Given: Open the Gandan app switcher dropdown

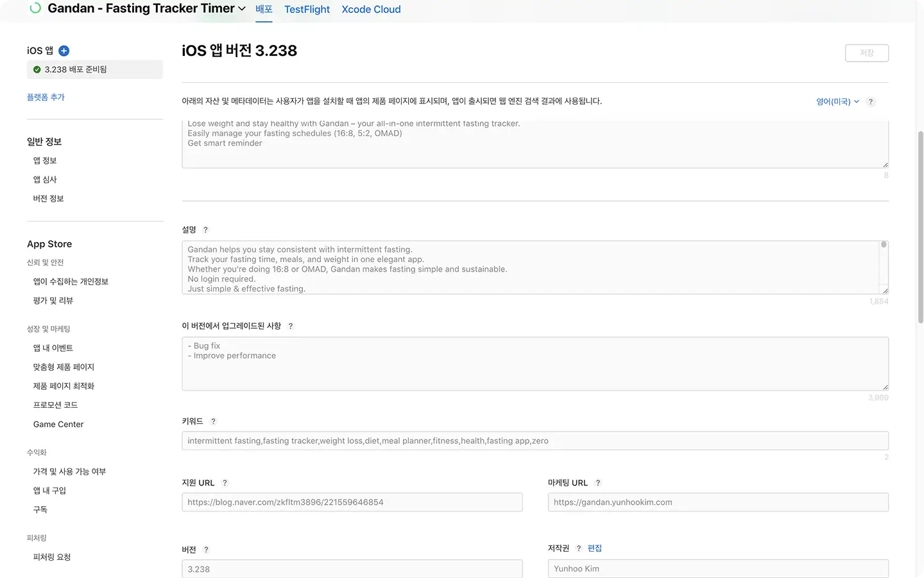Looking at the screenshot, I should pyautogui.click(x=242, y=9).
